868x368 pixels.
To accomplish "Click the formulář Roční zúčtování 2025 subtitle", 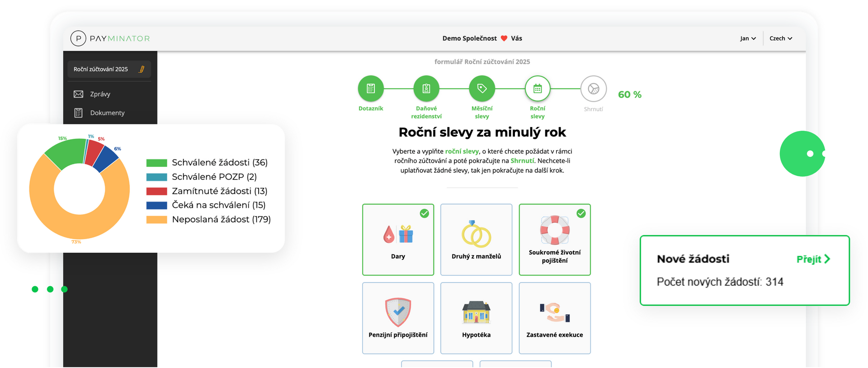I will [482, 61].
